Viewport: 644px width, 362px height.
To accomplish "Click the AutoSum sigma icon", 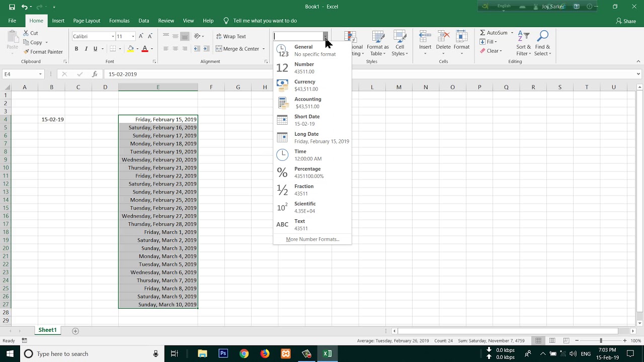I will point(482,33).
